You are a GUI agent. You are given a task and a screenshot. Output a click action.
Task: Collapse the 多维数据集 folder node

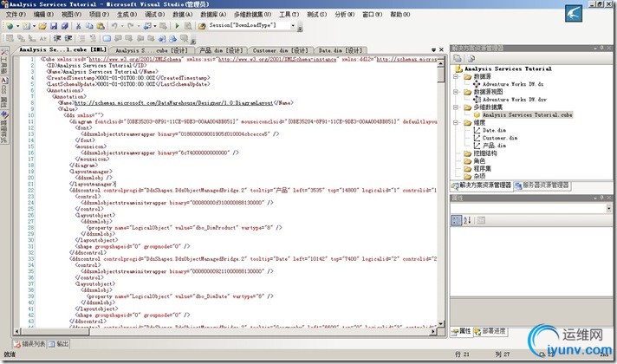pyautogui.click(x=456, y=107)
